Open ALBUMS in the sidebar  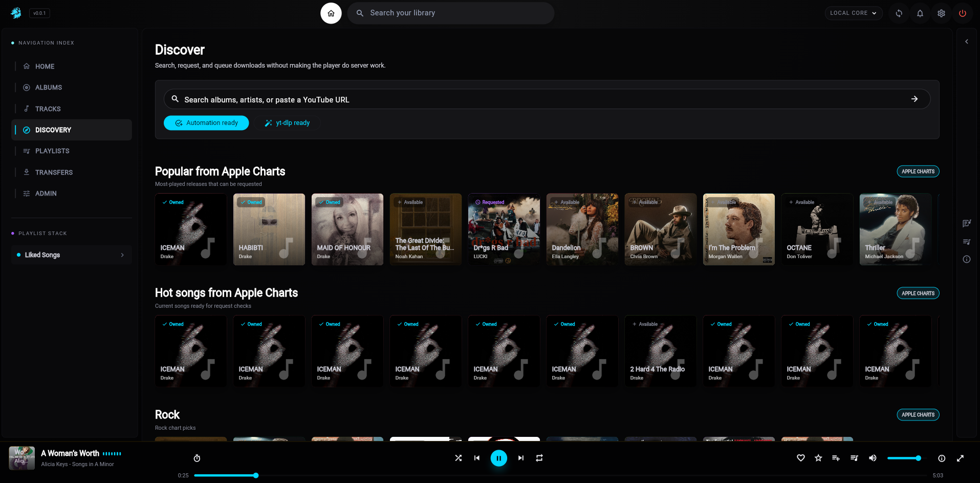pos(72,88)
